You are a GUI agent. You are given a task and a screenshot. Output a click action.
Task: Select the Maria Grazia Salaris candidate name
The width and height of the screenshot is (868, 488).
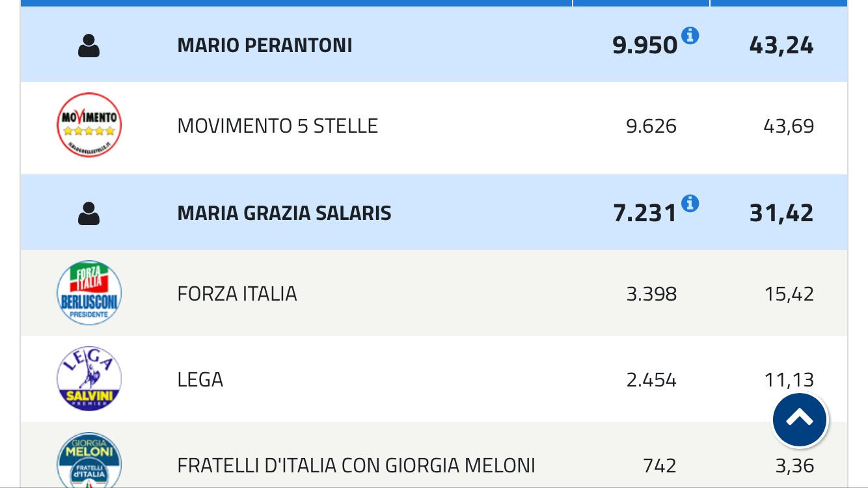point(284,213)
